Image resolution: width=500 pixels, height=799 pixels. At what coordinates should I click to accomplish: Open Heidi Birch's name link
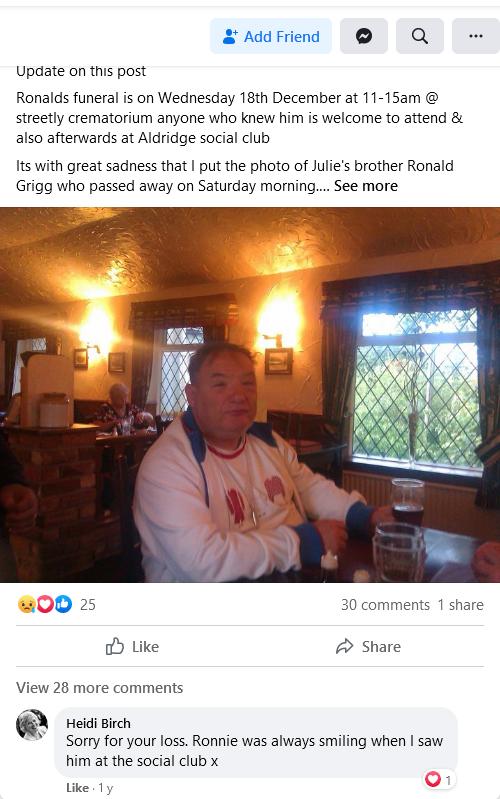(98, 723)
